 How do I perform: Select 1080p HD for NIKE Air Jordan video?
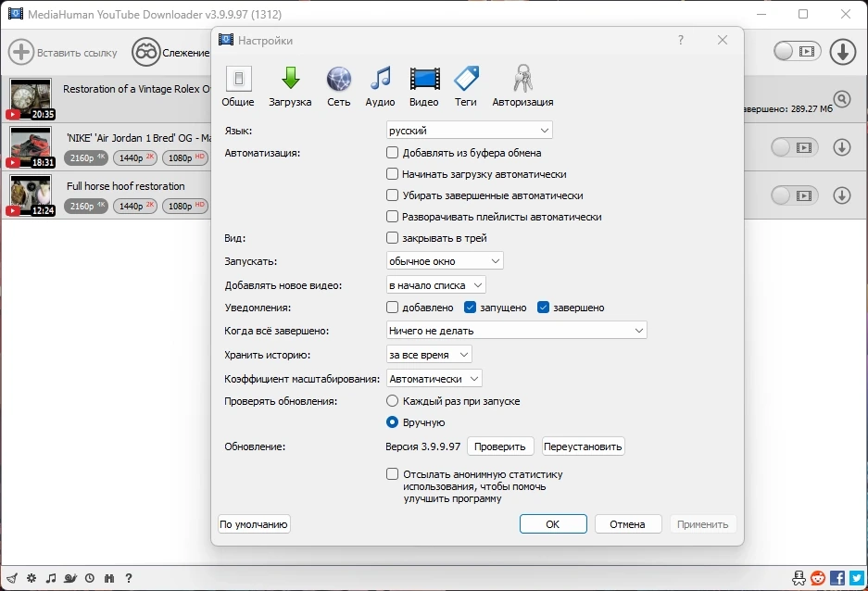click(x=185, y=157)
